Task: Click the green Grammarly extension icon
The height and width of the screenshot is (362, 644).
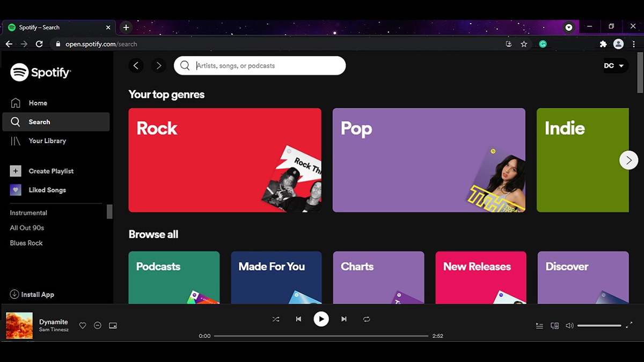Action: click(543, 44)
